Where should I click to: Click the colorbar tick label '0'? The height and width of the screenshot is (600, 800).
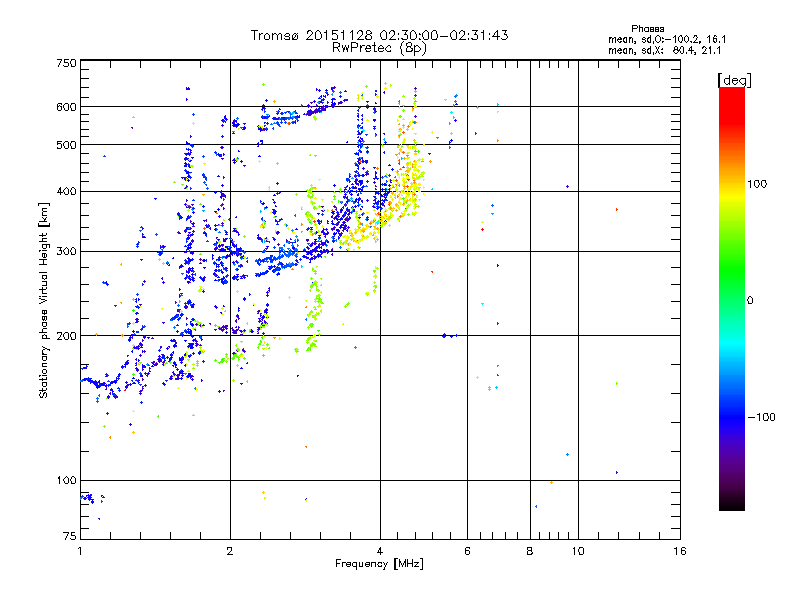pyautogui.click(x=750, y=301)
